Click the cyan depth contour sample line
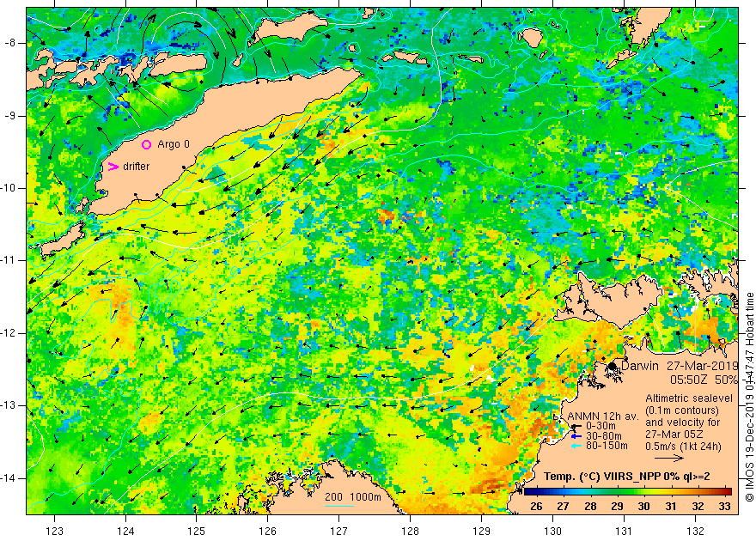Viewport: 756px width, 541px height. [x=339, y=506]
